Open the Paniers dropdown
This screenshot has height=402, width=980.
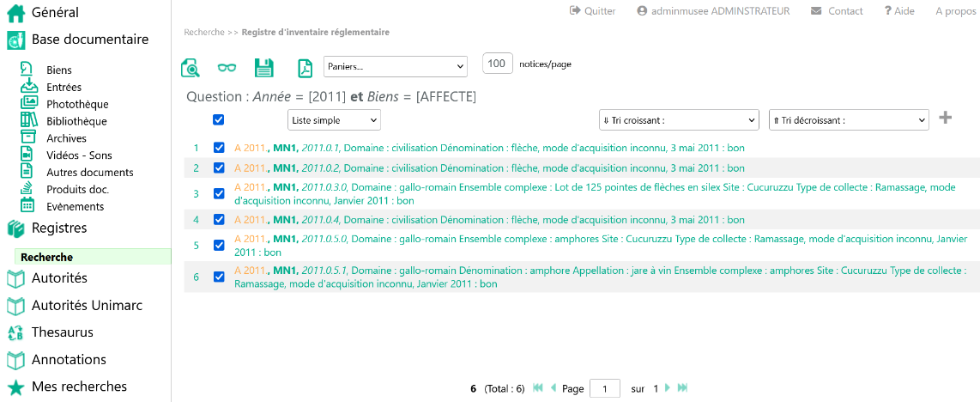click(x=395, y=66)
